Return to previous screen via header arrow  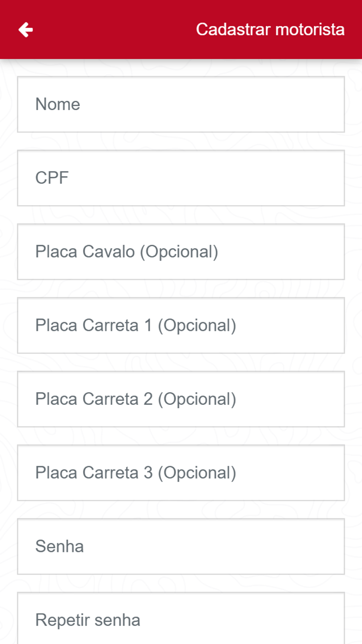pyautogui.click(x=26, y=30)
